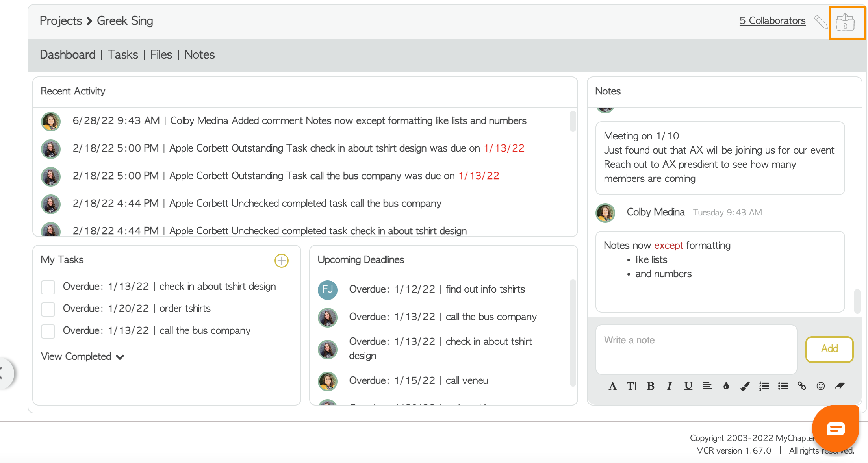
Task: Tick the 'call the bus company' checkbox
Action: coord(48,331)
